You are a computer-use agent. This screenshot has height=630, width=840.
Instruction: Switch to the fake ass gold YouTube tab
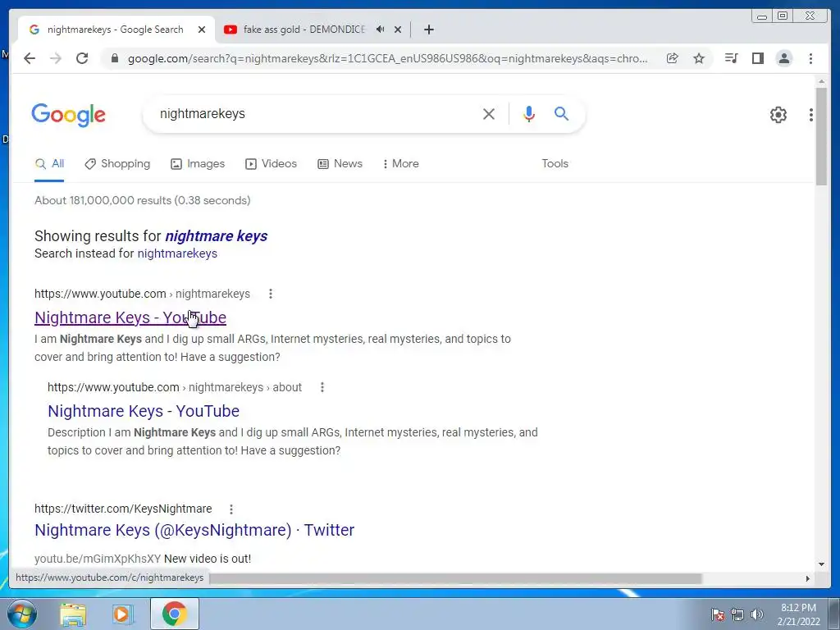tap(304, 30)
